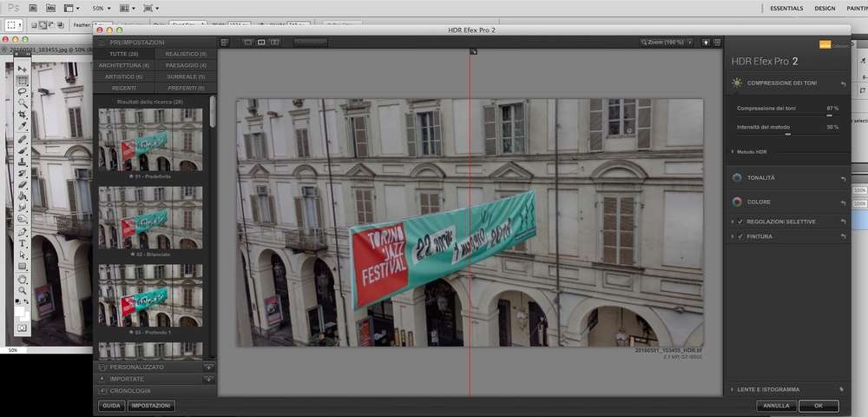The height and width of the screenshot is (417, 868).
Task: Click the Annulla button
Action: click(776, 406)
